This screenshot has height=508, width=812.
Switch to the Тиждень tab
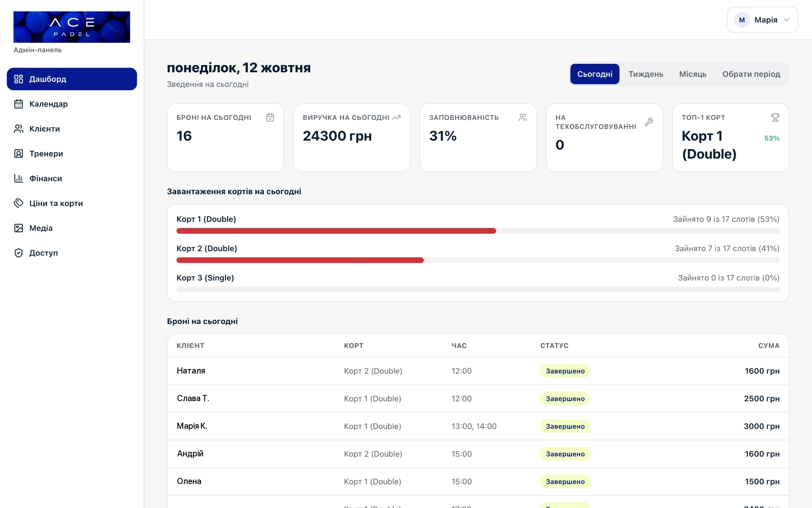click(646, 74)
